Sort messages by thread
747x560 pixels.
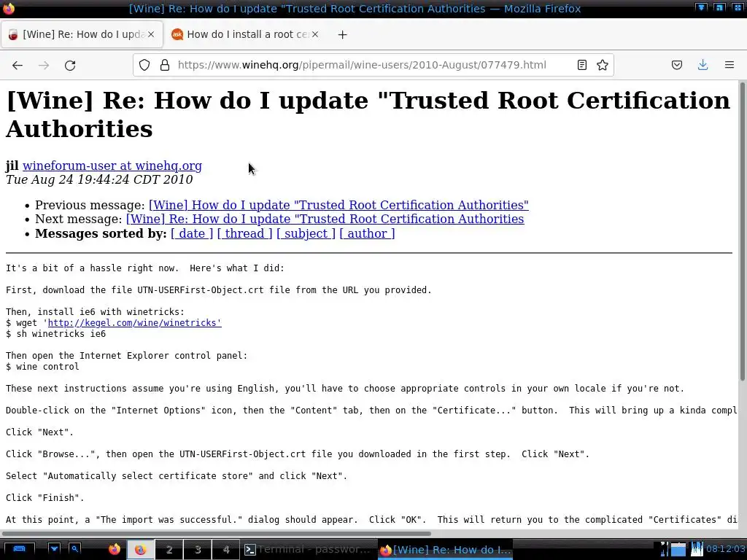[245, 234]
